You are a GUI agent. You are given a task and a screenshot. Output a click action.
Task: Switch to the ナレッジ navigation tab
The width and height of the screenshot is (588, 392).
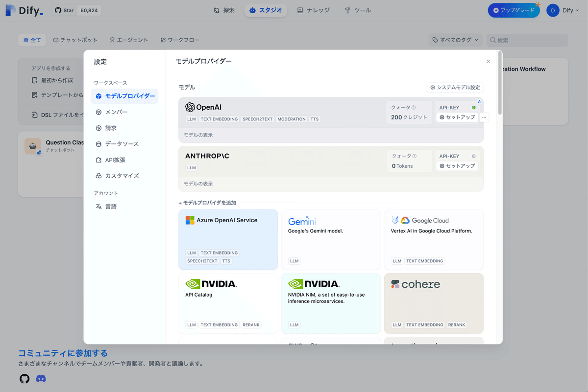(314, 10)
